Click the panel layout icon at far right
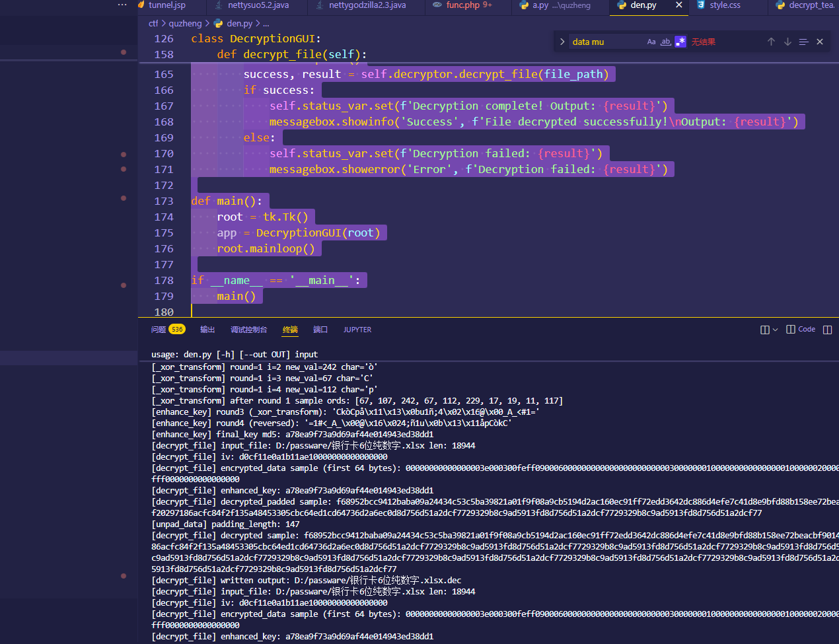 click(827, 330)
